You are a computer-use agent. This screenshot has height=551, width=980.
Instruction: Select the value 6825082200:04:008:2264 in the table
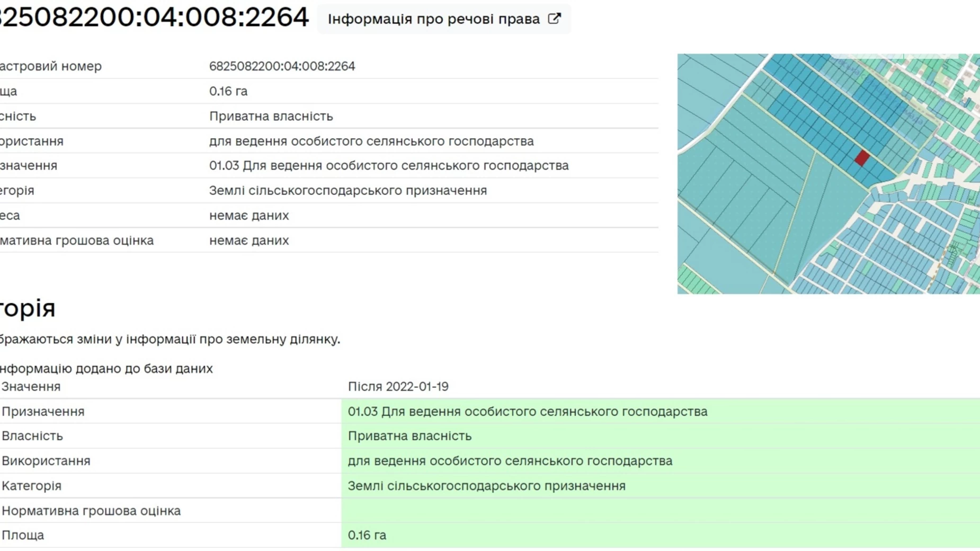282,66
